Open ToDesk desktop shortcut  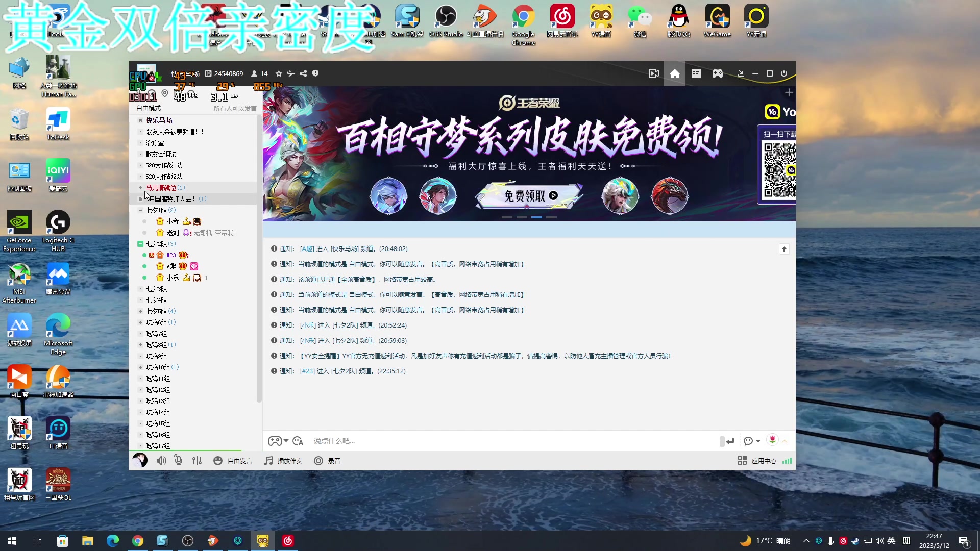pyautogui.click(x=58, y=124)
